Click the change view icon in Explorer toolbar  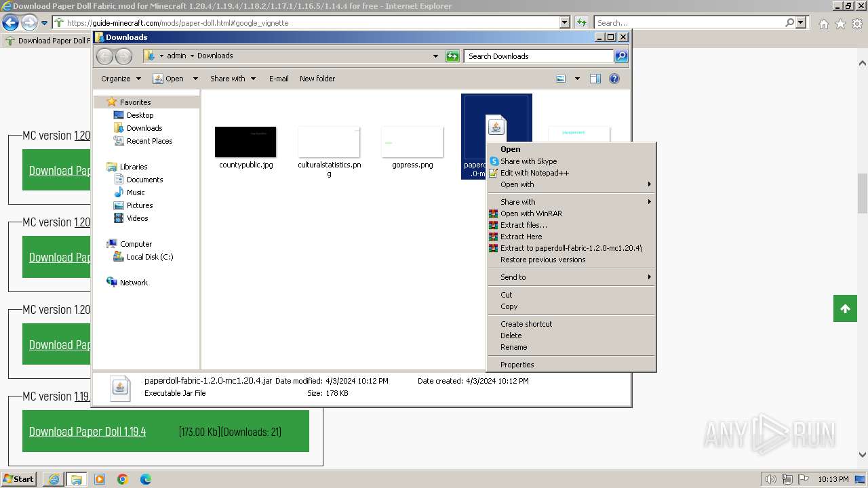point(561,79)
